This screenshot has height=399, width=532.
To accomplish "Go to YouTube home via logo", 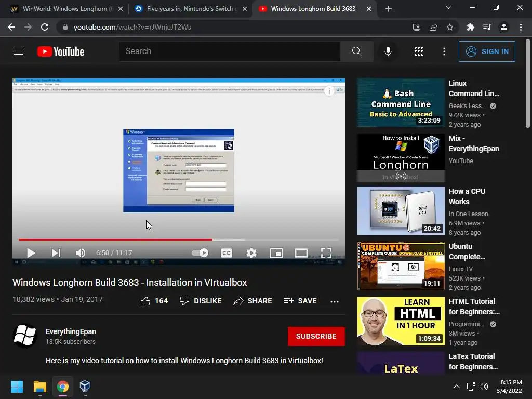I will 60,51.
